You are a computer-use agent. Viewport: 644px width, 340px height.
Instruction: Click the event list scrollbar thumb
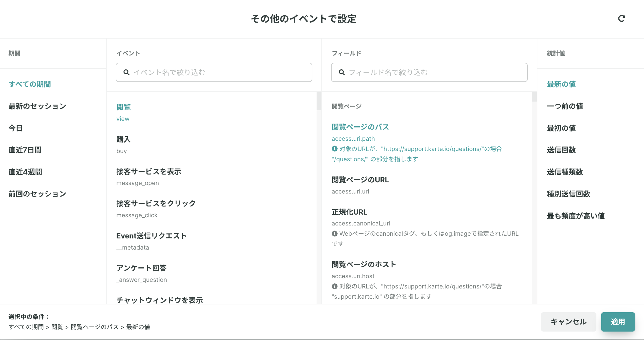[x=319, y=101]
